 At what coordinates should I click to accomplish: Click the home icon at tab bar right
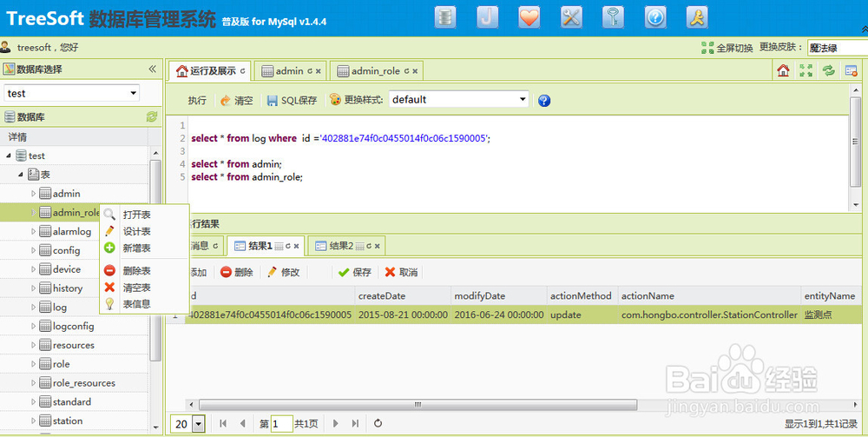tap(783, 70)
